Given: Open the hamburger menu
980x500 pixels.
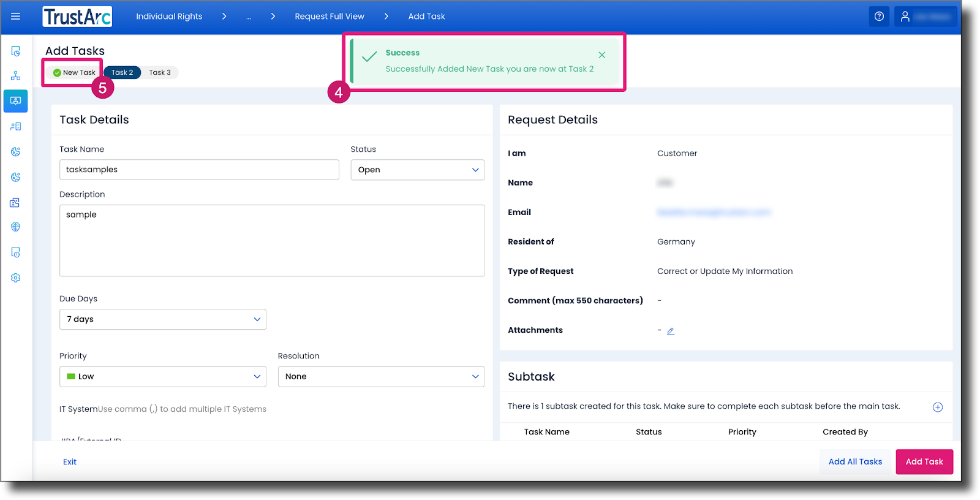Looking at the screenshot, I should point(16,17).
